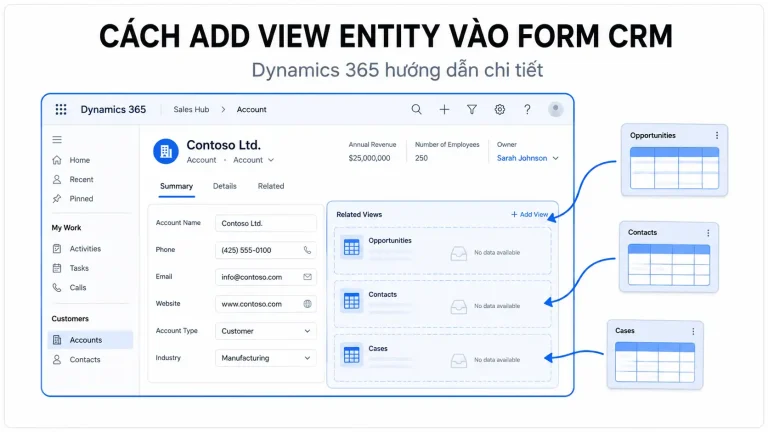
Task: Switch to the Details tab
Action: (225, 186)
